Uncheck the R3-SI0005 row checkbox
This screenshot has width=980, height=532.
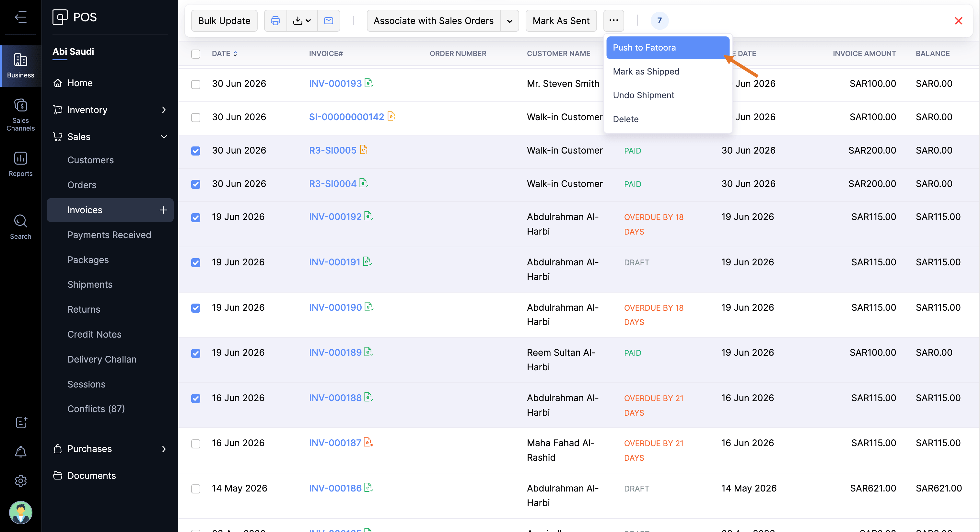pos(195,151)
